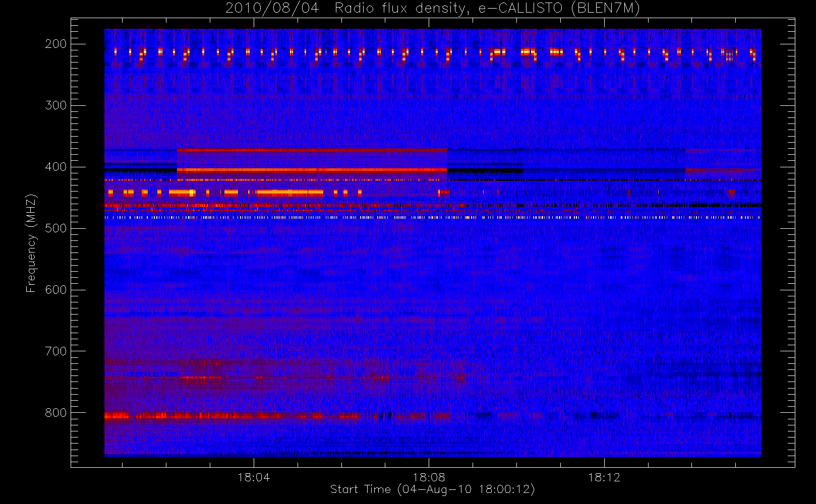The image size is (816, 504).
Task: Click the 18:04 time tick label
Action: click(254, 477)
